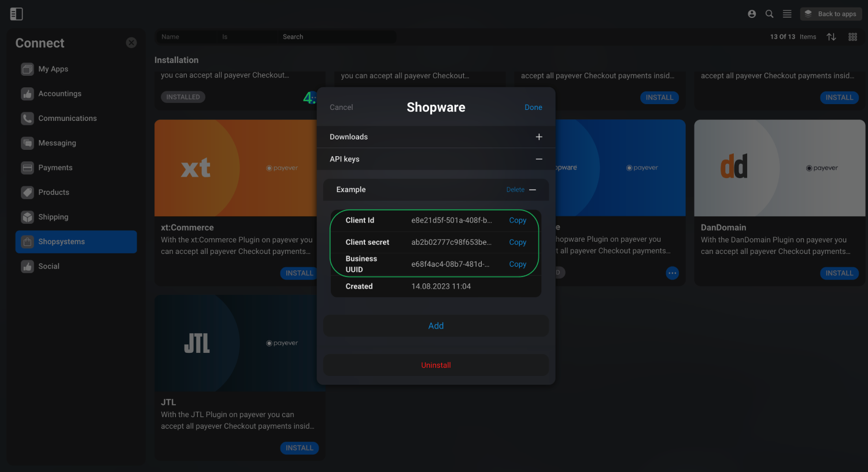The width and height of the screenshot is (868, 472).
Task: Click the Client Id value text e8e21d5f
Action: pos(452,220)
